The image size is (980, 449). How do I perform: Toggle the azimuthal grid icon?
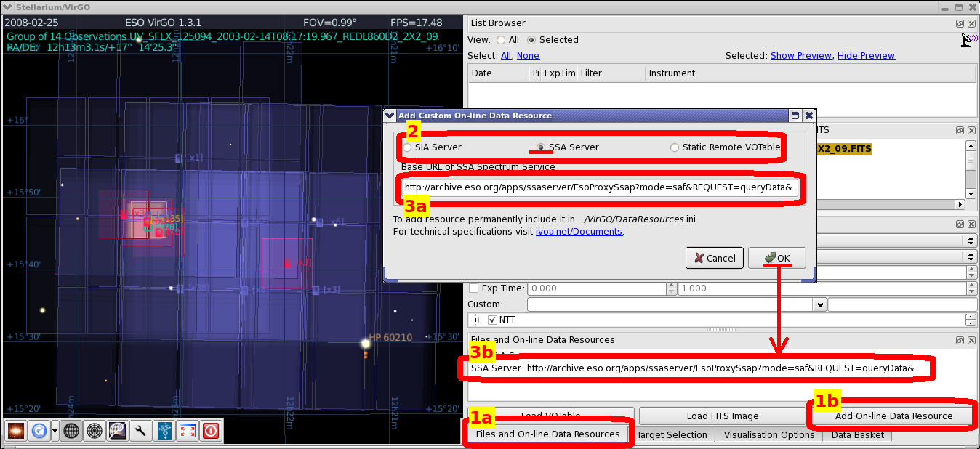coord(95,431)
